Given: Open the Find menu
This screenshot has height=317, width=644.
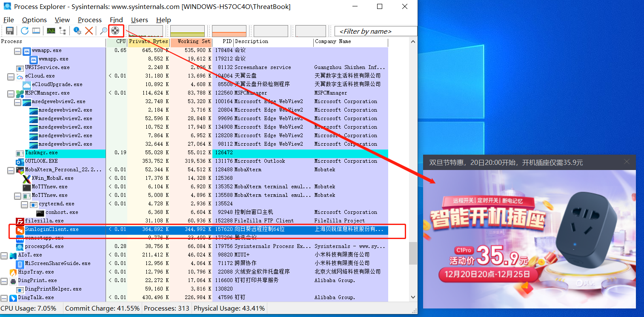Looking at the screenshot, I should click(x=116, y=20).
